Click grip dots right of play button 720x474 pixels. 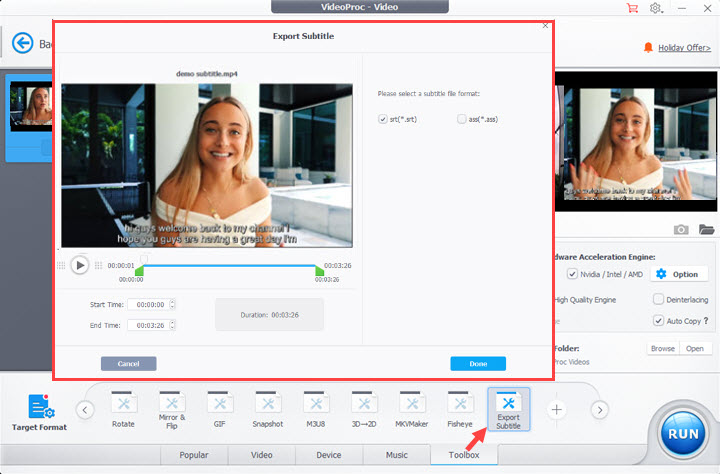coord(98,265)
